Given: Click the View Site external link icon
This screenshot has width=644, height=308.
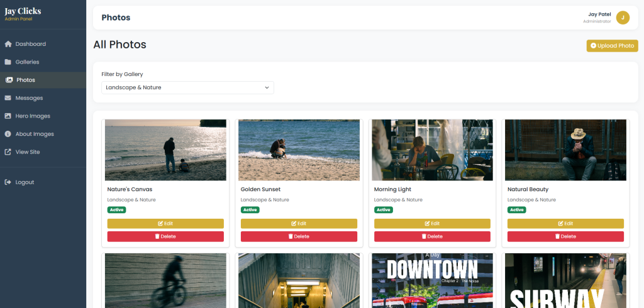Looking at the screenshot, I should tap(8, 152).
